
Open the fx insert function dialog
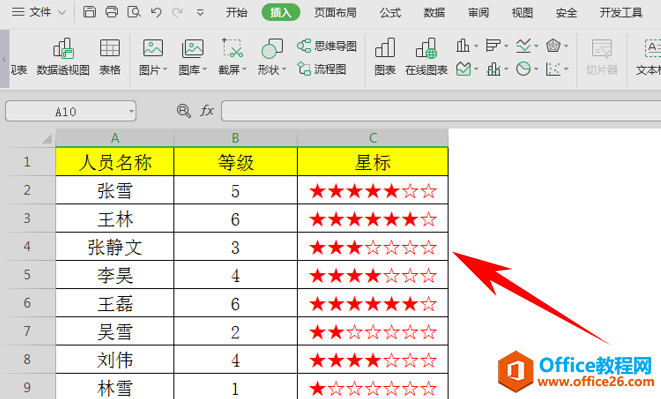207,111
